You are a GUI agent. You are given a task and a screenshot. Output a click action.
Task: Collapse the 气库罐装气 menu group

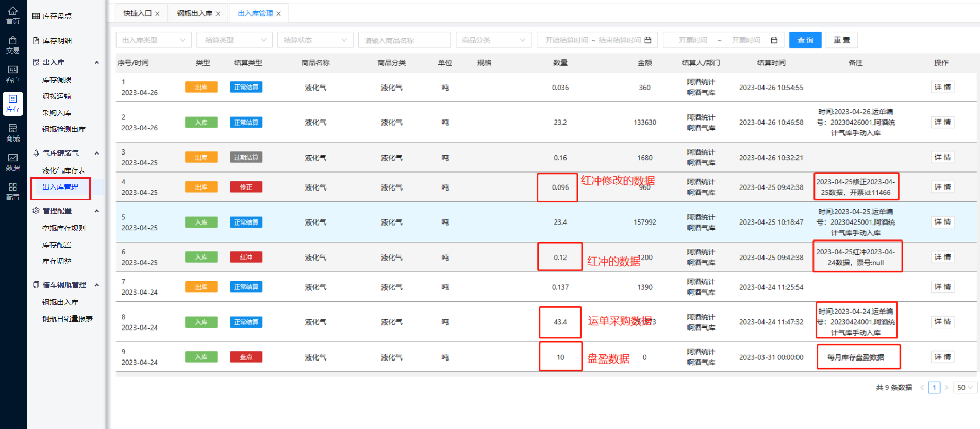click(97, 153)
